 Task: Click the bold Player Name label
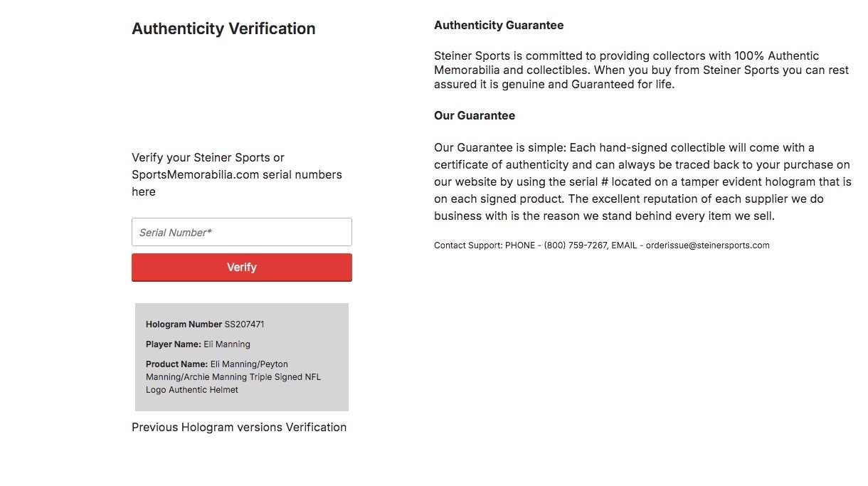point(173,344)
